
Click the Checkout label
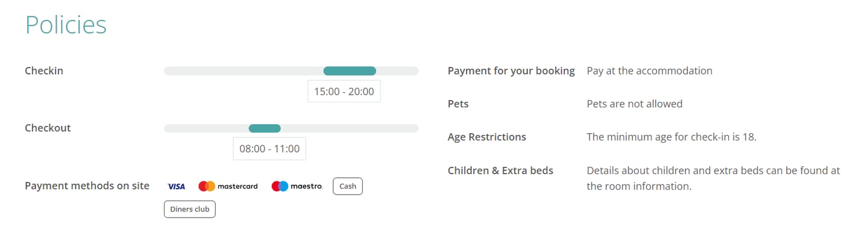[x=48, y=128]
